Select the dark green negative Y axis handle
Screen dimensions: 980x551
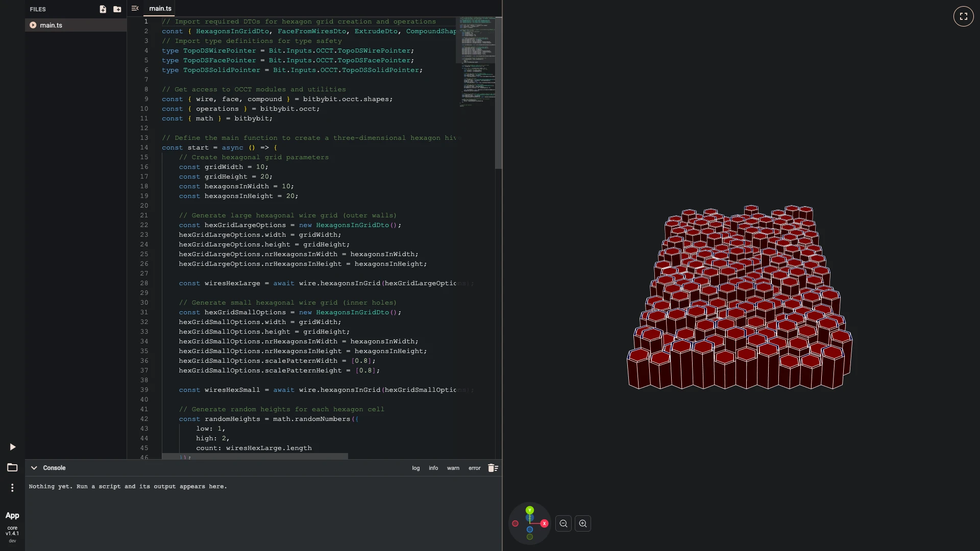[530, 537]
